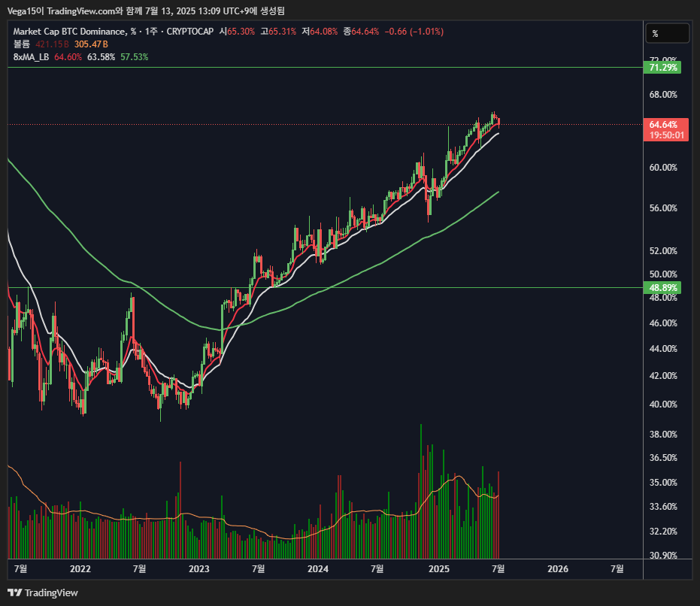Click the 2024 time axis label
The width and height of the screenshot is (700, 606).
click(318, 569)
